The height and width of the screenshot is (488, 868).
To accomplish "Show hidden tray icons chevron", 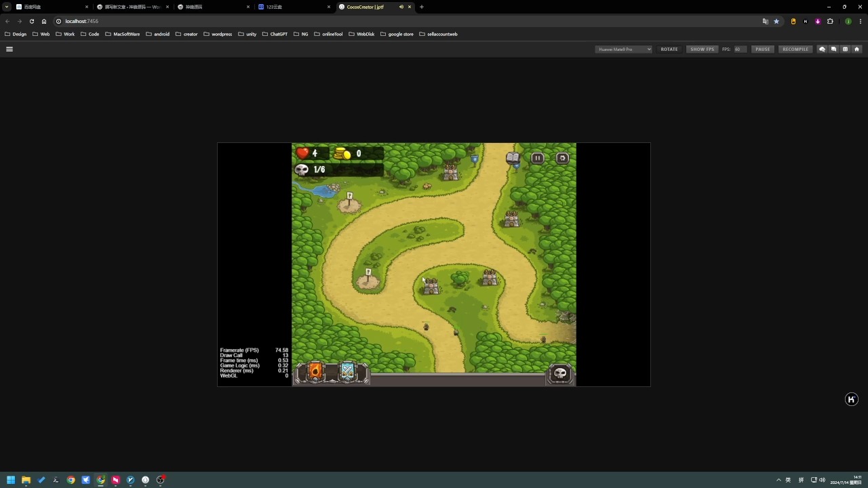I will pos(778,480).
